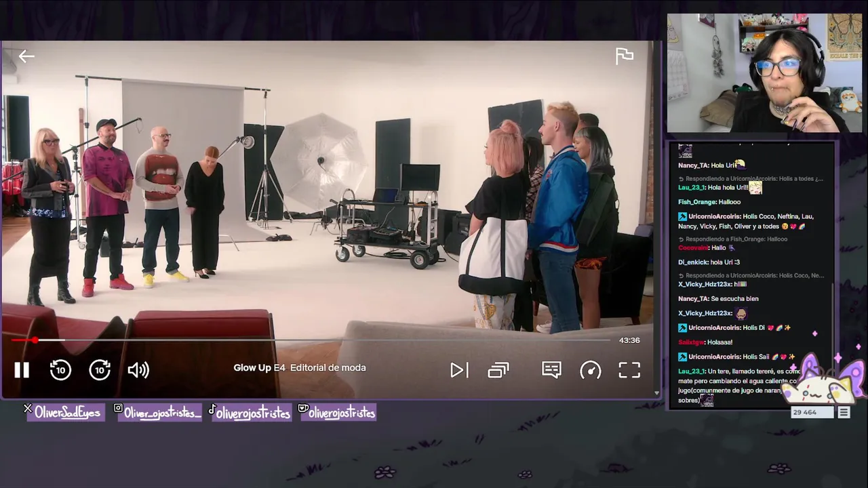Click the video window's vertical scrollbar arrow

[x=656, y=392]
